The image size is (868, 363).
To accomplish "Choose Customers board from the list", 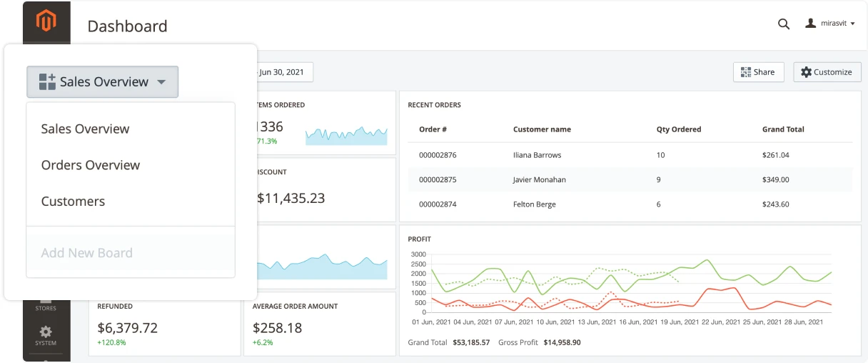I will [x=73, y=202].
